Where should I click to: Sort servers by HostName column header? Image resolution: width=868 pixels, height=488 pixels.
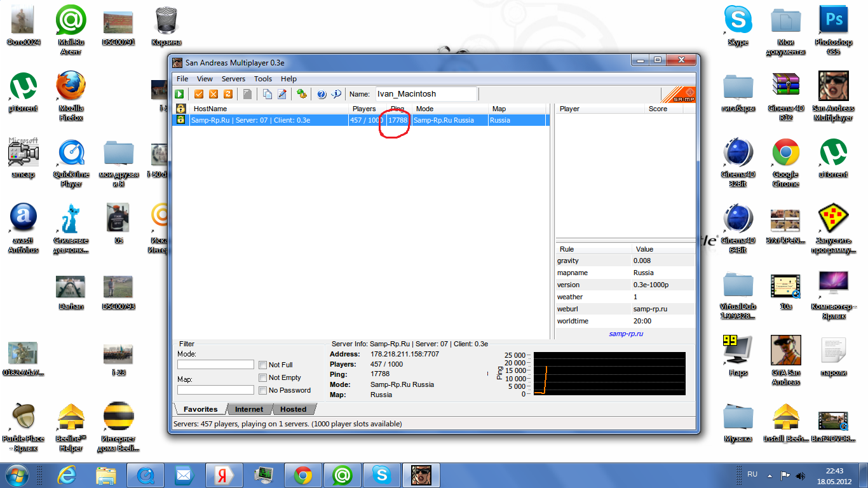269,109
